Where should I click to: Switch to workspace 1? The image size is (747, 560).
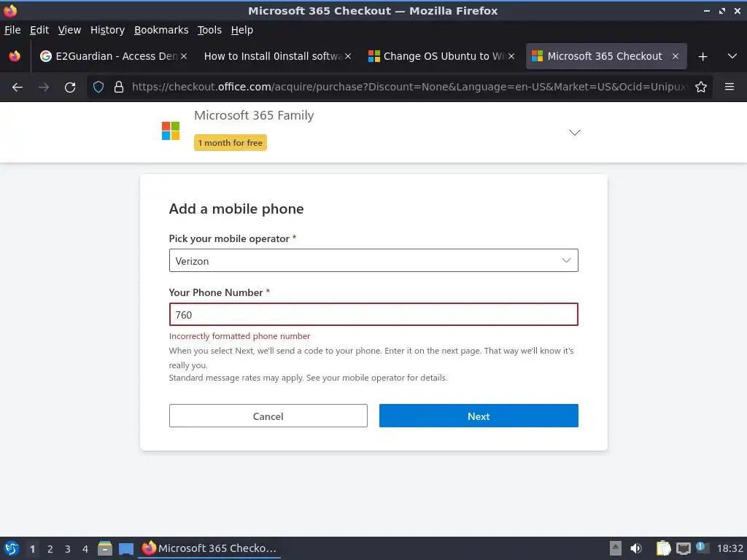(x=32, y=549)
